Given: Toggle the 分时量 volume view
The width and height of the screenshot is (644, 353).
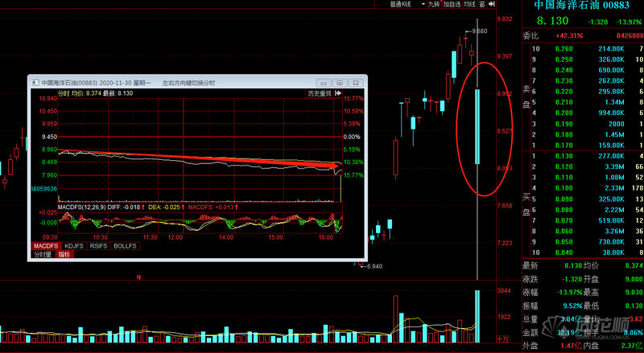Looking at the screenshot, I should pos(43,254).
